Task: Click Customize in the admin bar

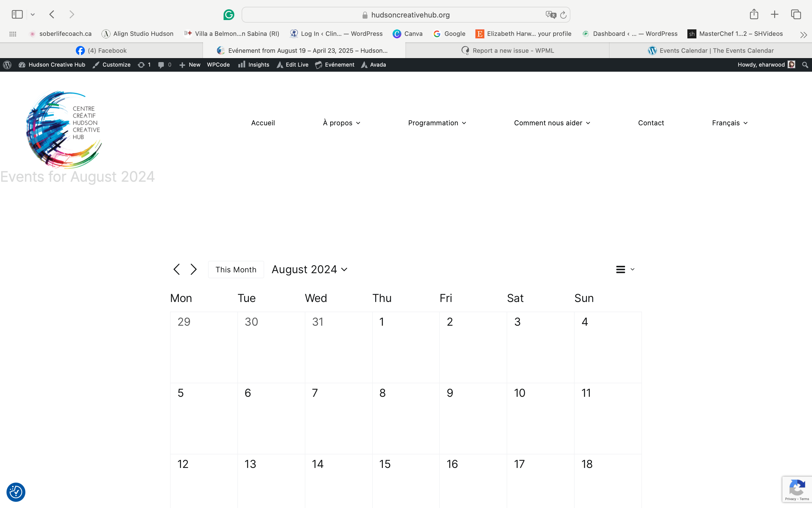Action: (112, 65)
